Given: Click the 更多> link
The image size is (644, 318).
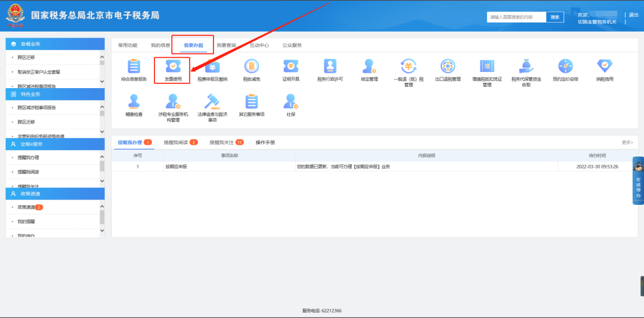Looking at the screenshot, I should 627,142.
